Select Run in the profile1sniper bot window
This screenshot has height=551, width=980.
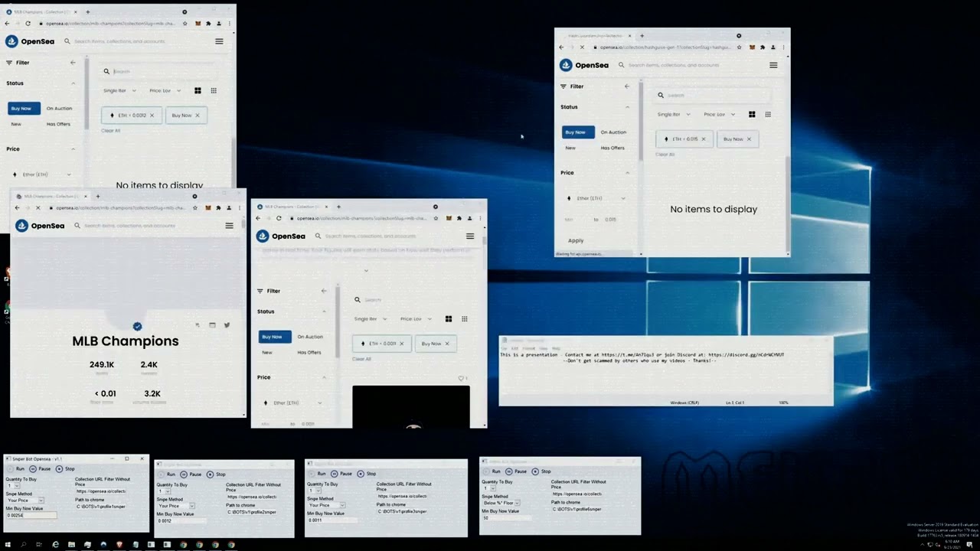click(x=16, y=468)
